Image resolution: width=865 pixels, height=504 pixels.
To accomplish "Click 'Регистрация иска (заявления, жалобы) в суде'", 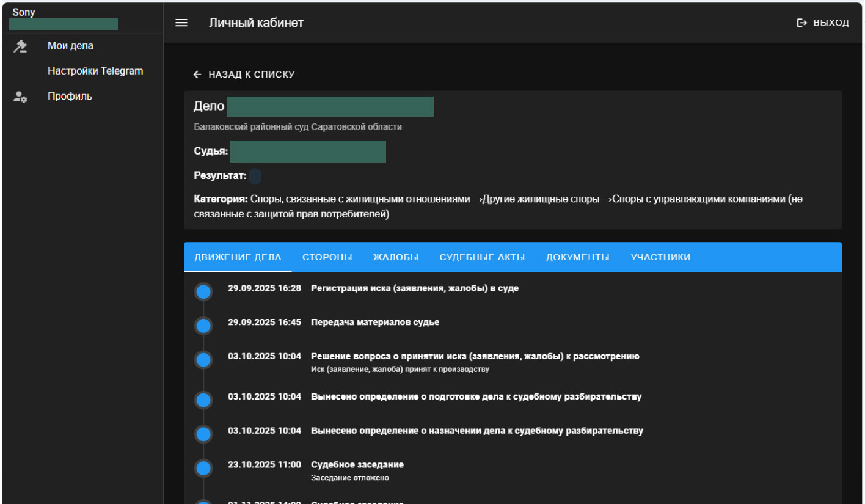I will pyautogui.click(x=415, y=288).
